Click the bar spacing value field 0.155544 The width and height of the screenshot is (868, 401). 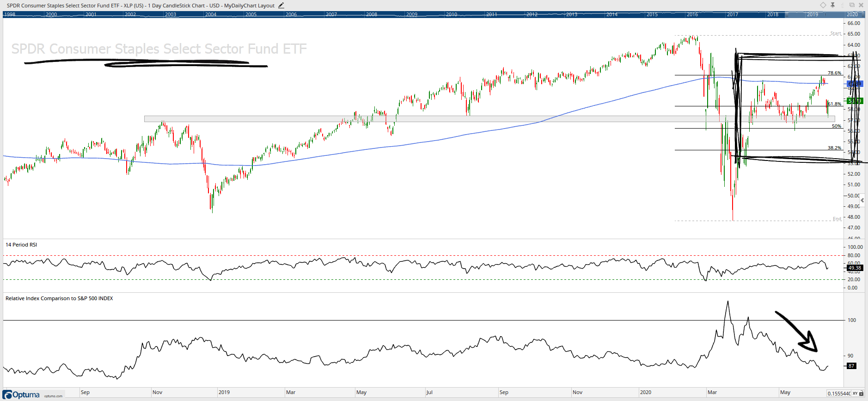tap(839, 394)
